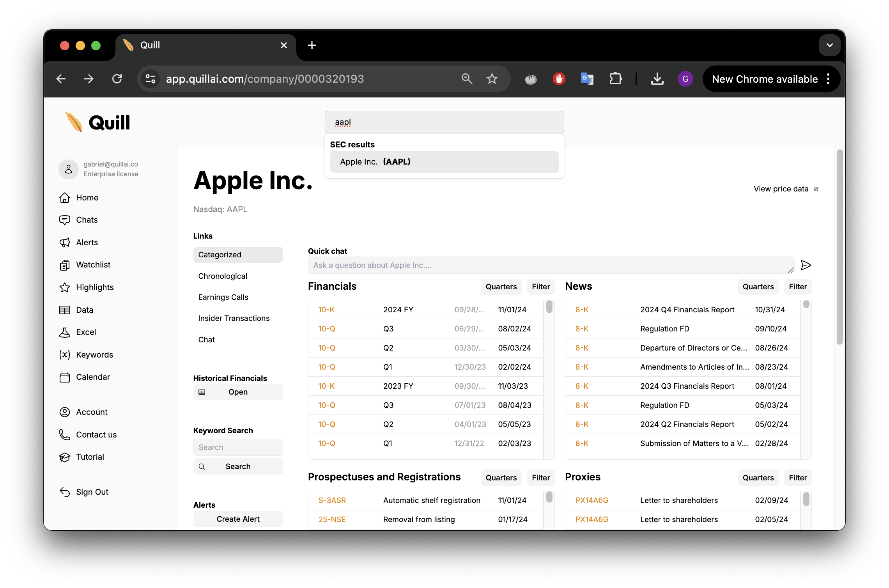
Task: Open the Chats speech bubble icon
Action: coord(65,220)
